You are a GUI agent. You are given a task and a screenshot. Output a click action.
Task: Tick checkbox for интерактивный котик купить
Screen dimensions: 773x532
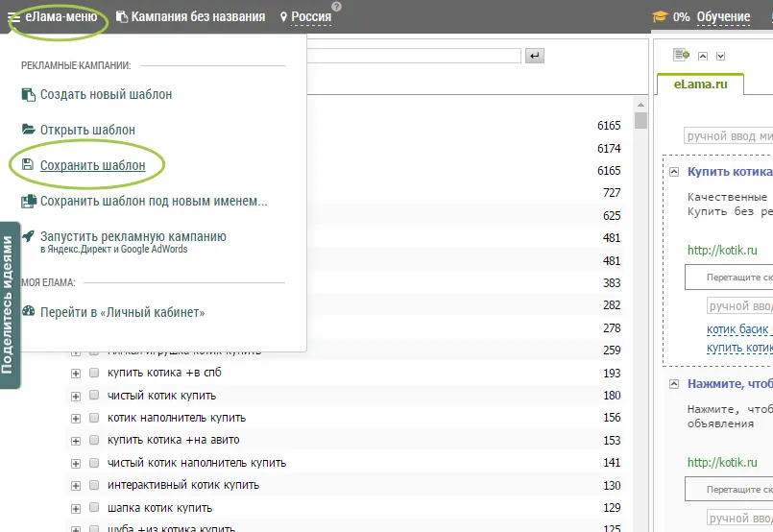point(94,485)
